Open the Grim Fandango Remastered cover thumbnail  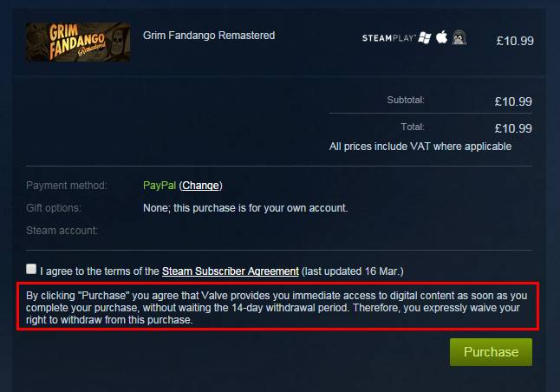pyautogui.click(x=78, y=42)
